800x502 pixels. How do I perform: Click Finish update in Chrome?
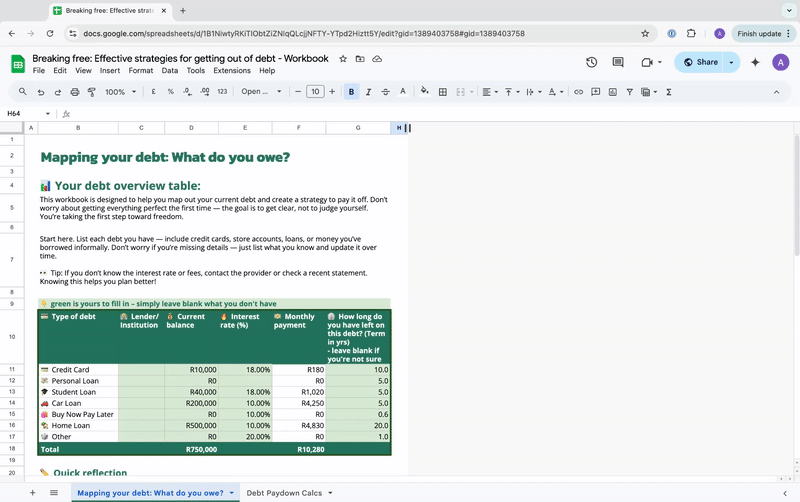[759, 33]
